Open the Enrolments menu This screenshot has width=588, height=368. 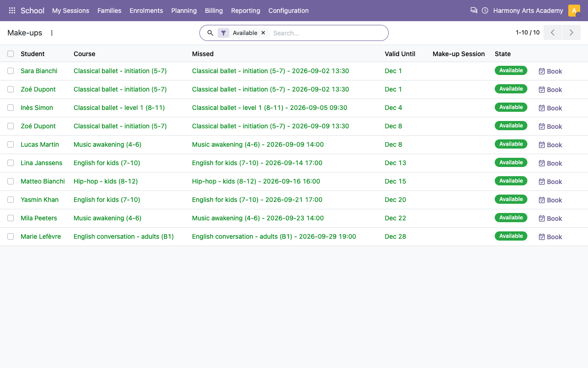[x=146, y=11]
